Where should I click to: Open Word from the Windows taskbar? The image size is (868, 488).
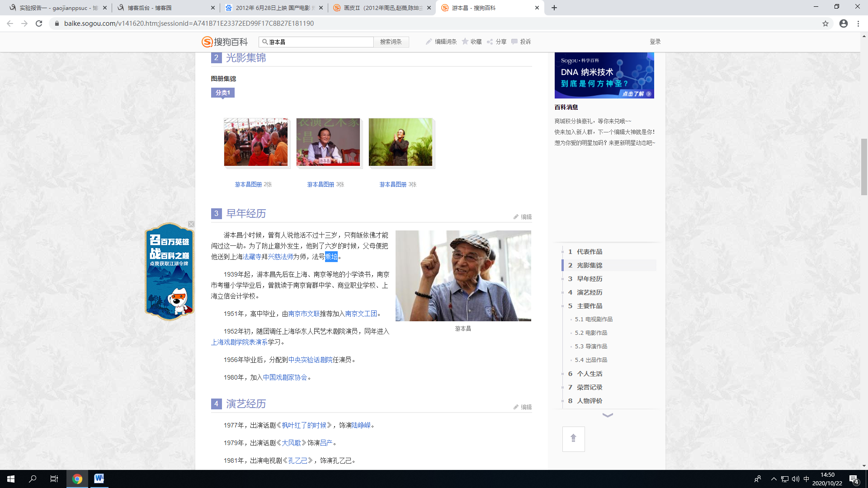point(99,479)
